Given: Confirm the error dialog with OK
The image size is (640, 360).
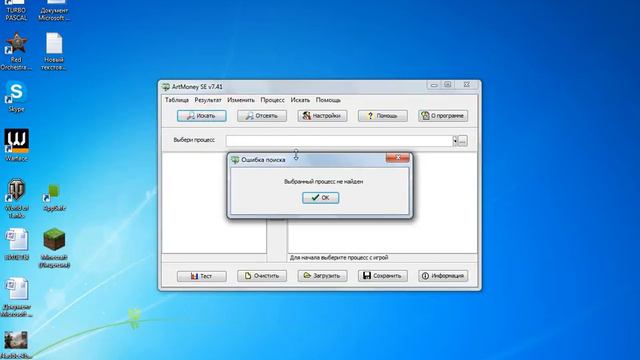Looking at the screenshot, I should tap(320, 198).
